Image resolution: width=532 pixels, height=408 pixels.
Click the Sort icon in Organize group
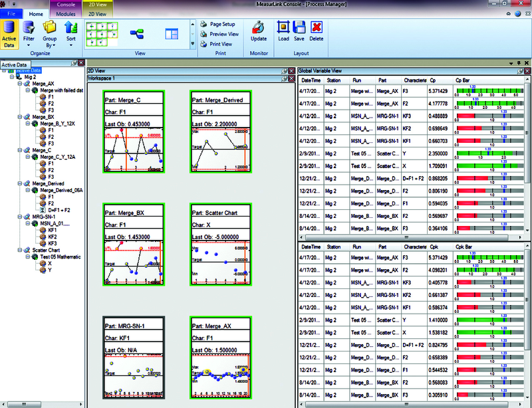point(70,33)
